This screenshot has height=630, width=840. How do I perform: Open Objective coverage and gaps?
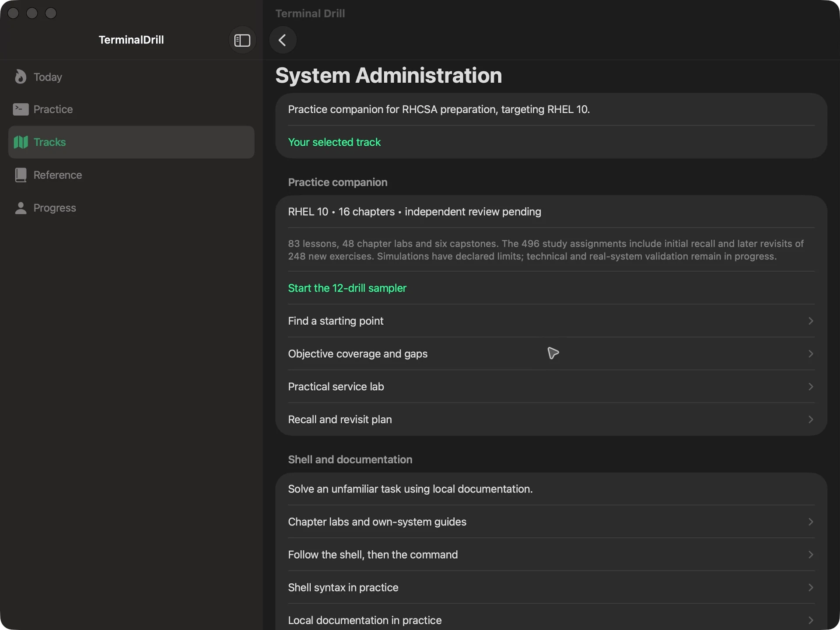tap(551, 353)
